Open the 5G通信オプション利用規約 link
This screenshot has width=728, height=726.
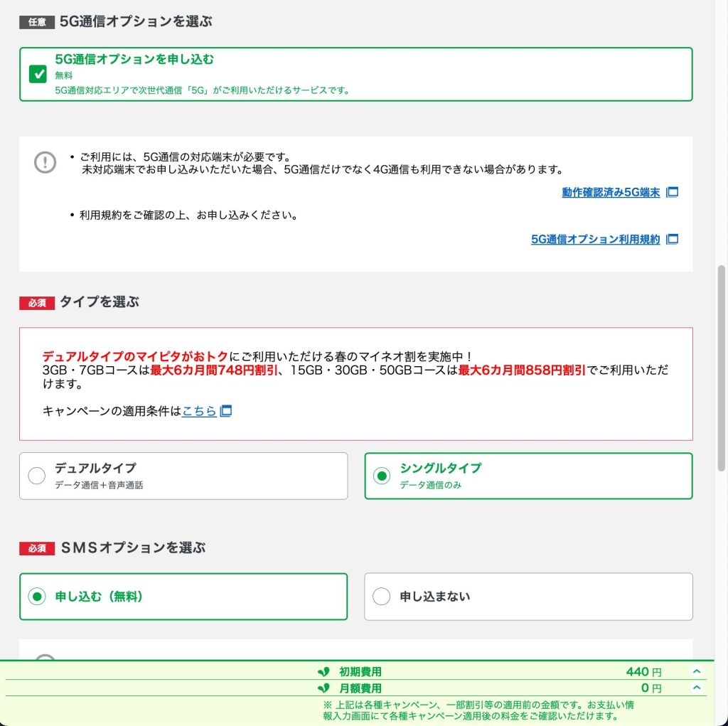click(597, 240)
